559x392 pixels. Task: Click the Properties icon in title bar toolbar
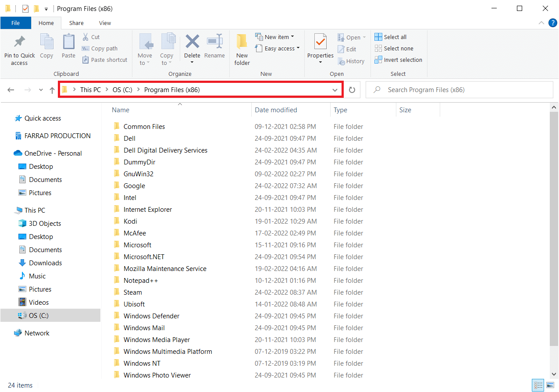[x=25, y=8]
